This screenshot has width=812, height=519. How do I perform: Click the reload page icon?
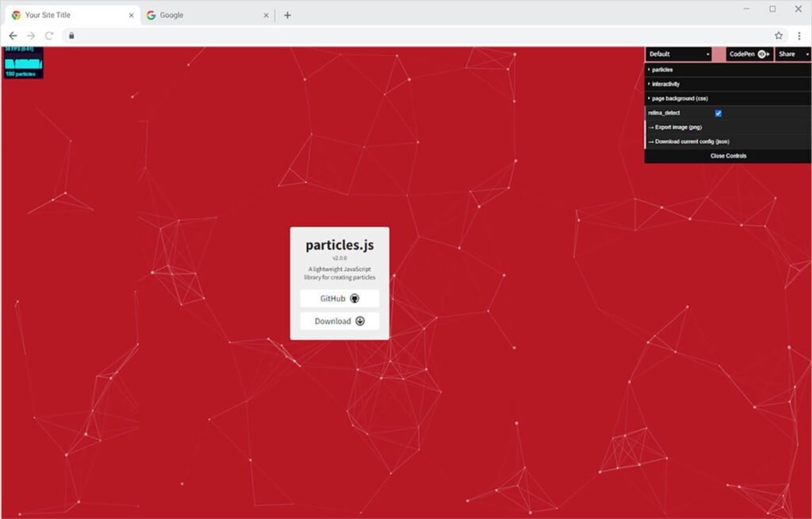[x=49, y=36]
